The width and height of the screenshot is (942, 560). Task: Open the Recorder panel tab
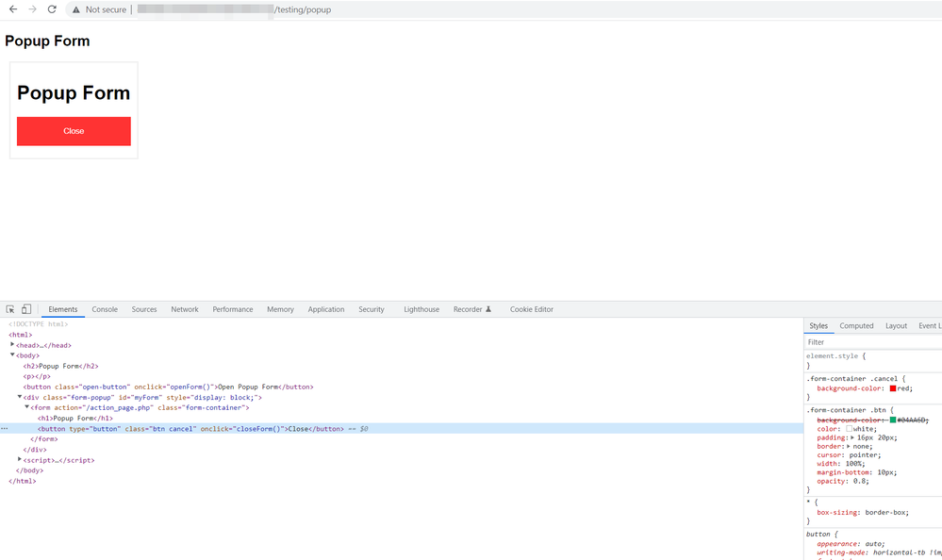(x=472, y=309)
